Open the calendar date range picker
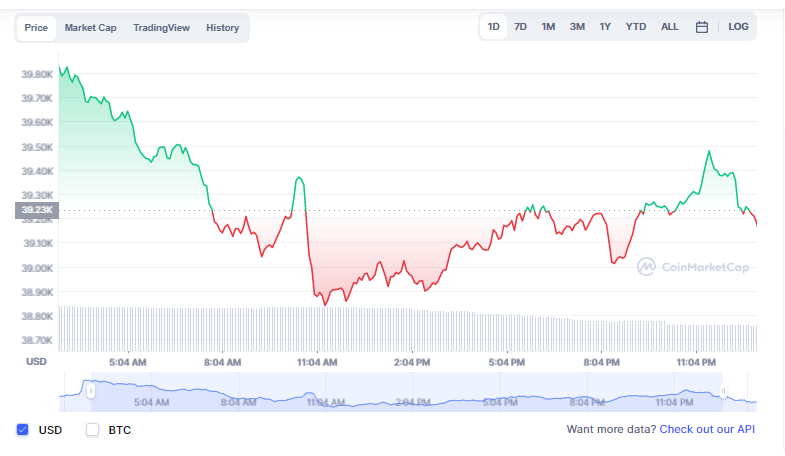The image size is (785, 456). [701, 27]
